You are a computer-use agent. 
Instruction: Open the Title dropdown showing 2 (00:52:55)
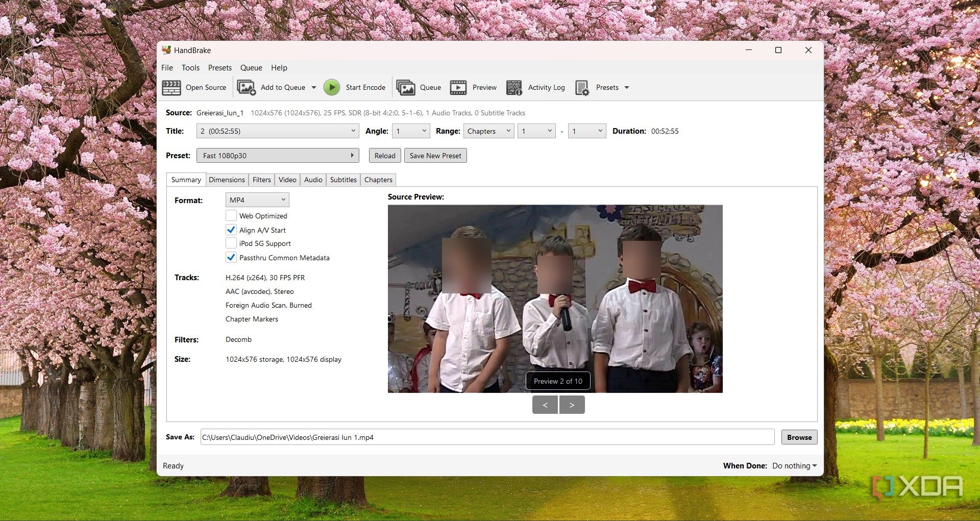coord(278,131)
